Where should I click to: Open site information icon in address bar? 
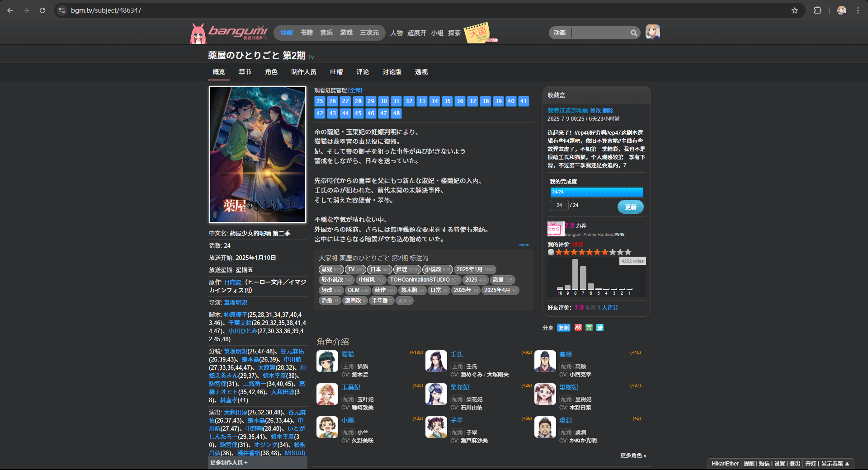click(x=62, y=10)
